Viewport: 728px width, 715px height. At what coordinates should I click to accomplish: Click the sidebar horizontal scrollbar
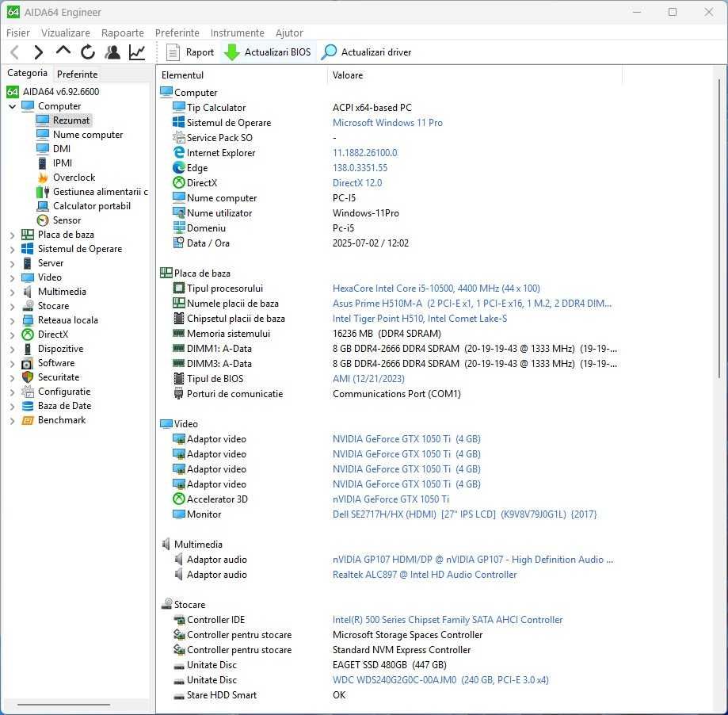64,705
